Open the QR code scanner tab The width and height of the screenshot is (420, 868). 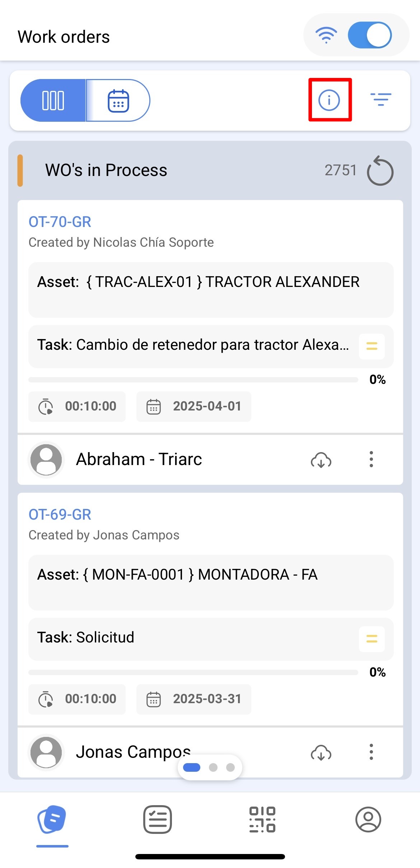(x=262, y=820)
